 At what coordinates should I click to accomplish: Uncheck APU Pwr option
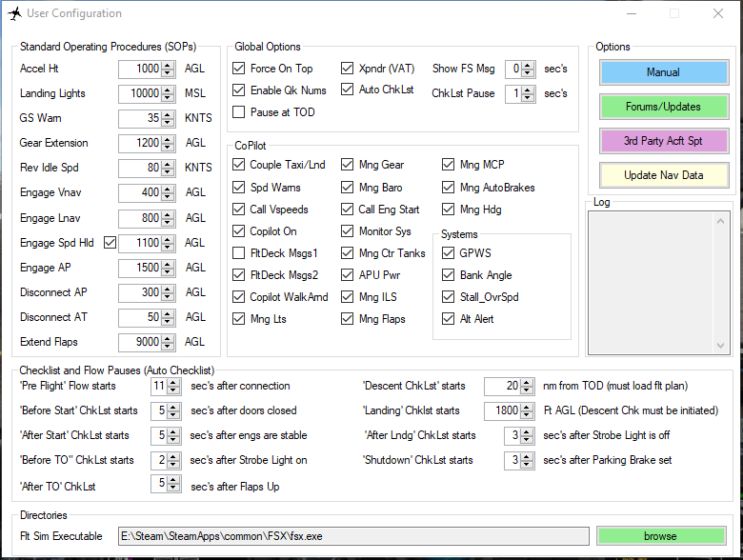348,275
